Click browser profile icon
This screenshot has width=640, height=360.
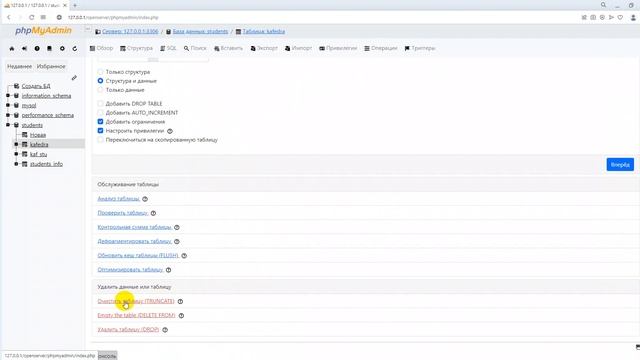(633, 18)
